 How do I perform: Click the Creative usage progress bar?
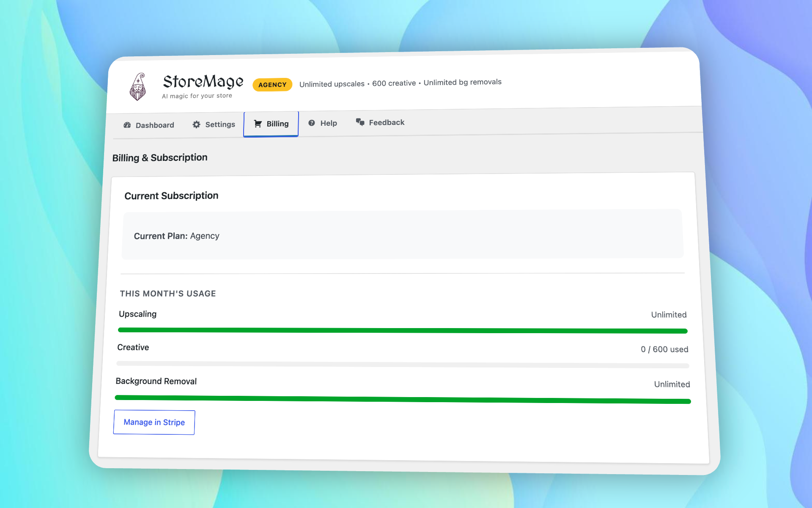pyautogui.click(x=403, y=364)
